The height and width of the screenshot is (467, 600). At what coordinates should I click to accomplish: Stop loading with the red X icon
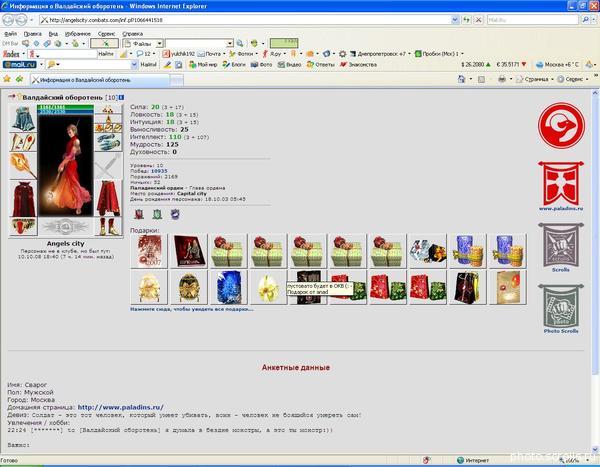pyautogui.click(x=478, y=20)
